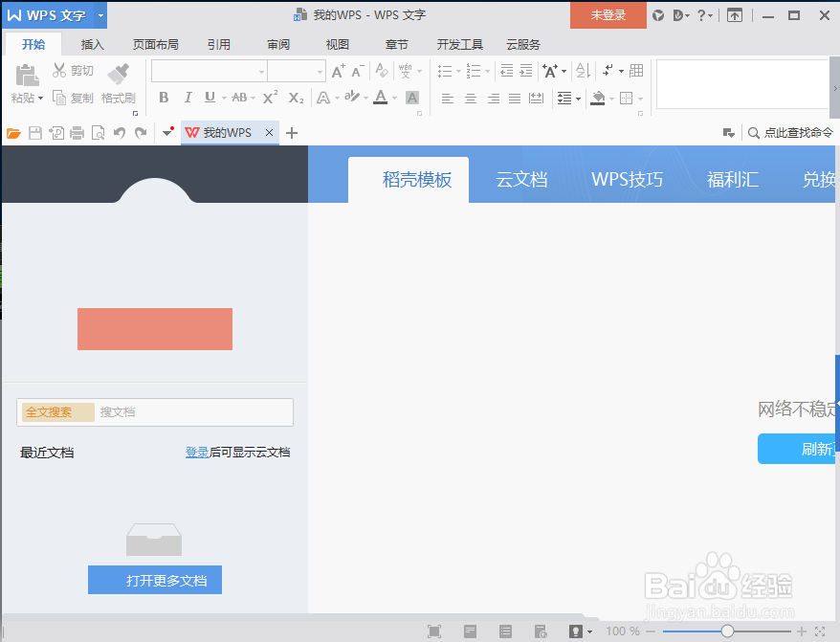Screen dimensions: 840x642
Task: Close the 我的WPS document tab
Action: [269, 132]
